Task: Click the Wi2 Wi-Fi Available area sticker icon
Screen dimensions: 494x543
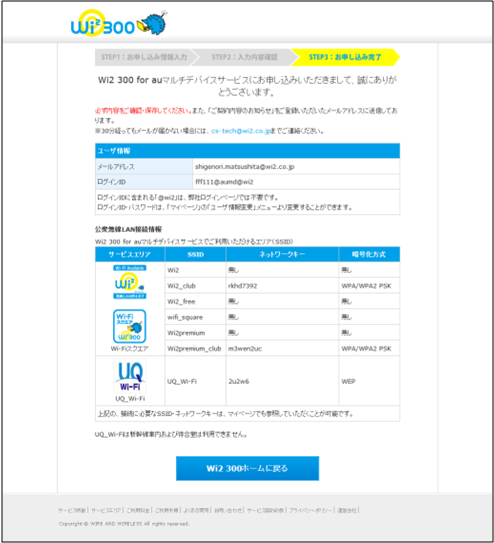Action: [x=129, y=282]
